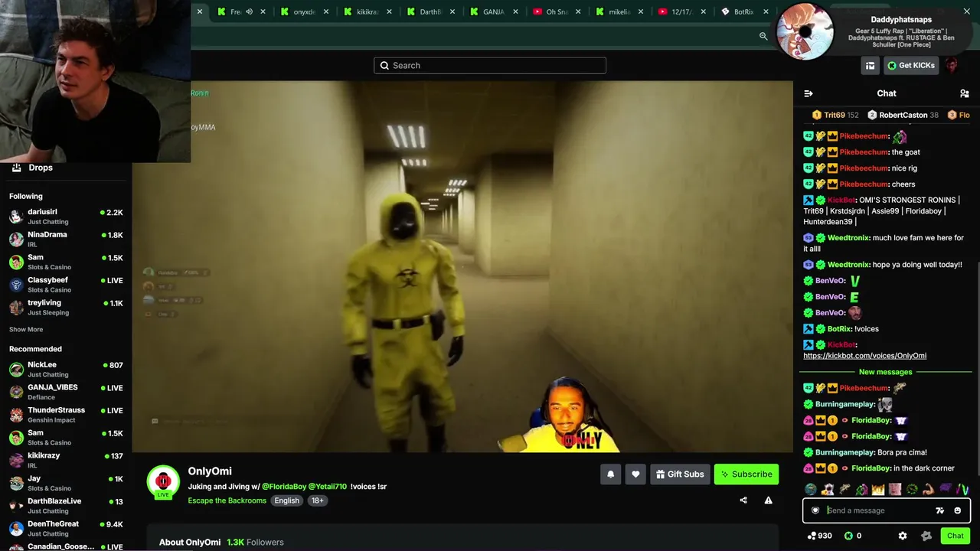This screenshot has width=980, height=551.
Task: Dismiss the Daddyphatsnaps media notification
Action: [967, 11]
